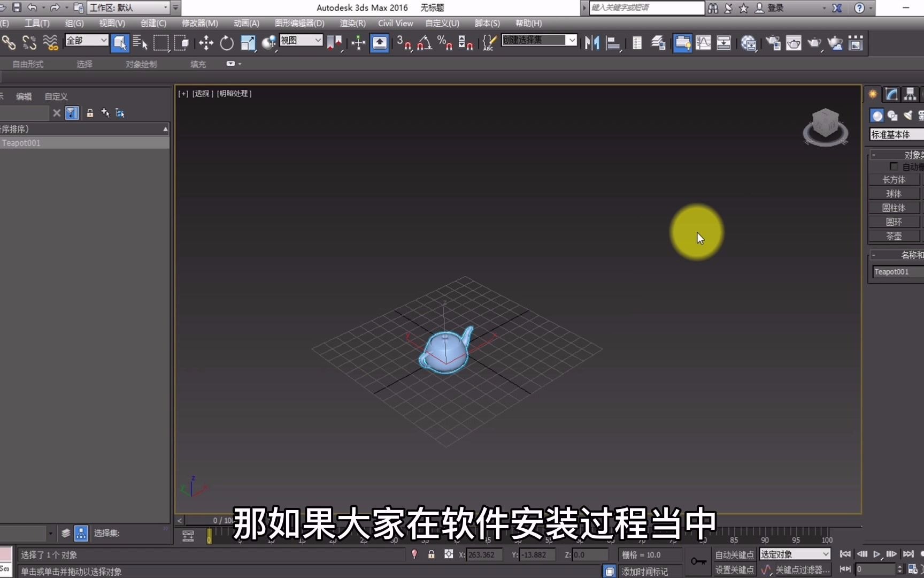Open the 选定对象 playback dropdown
The width and height of the screenshot is (924, 578).
coord(794,554)
